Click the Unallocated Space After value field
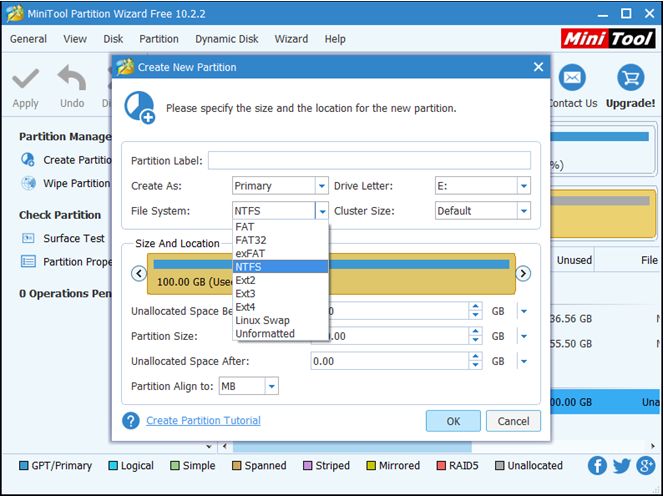This screenshot has height=497, width=664. pyautogui.click(x=390, y=362)
